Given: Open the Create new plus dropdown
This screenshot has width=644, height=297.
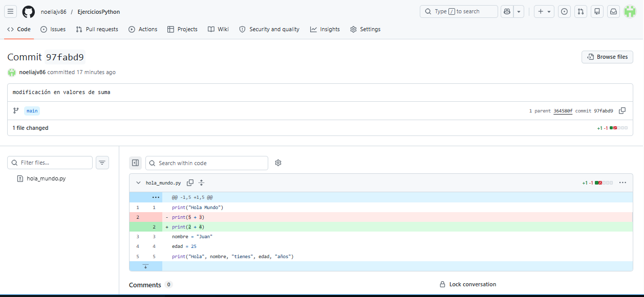Looking at the screenshot, I should (x=544, y=11).
